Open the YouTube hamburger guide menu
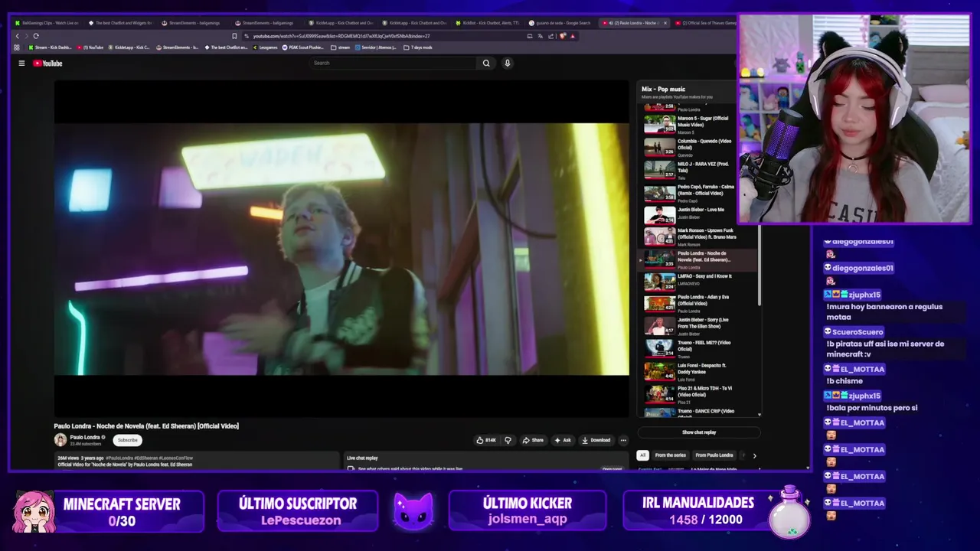The width and height of the screenshot is (980, 551). coord(21,64)
